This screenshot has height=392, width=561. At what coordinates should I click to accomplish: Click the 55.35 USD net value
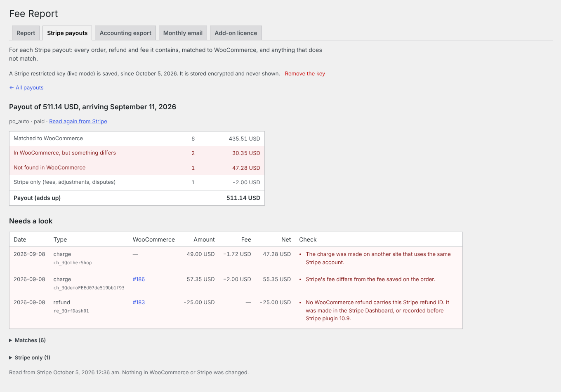pyautogui.click(x=277, y=279)
